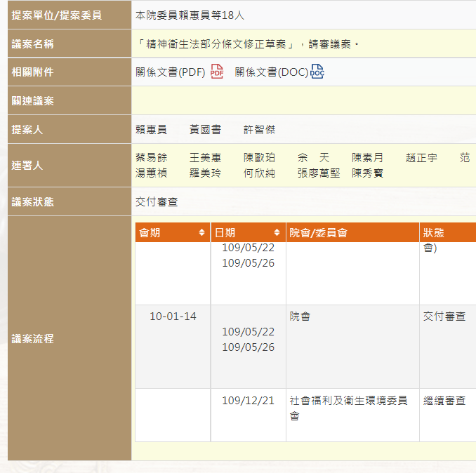
Task: Sort the table by the 會期 column
Action: tap(201, 232)
